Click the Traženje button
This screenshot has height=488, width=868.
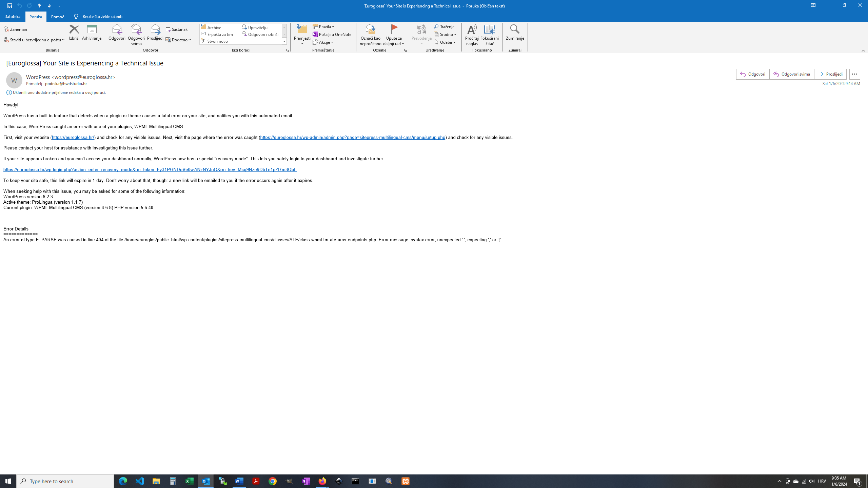pos(444,26)
